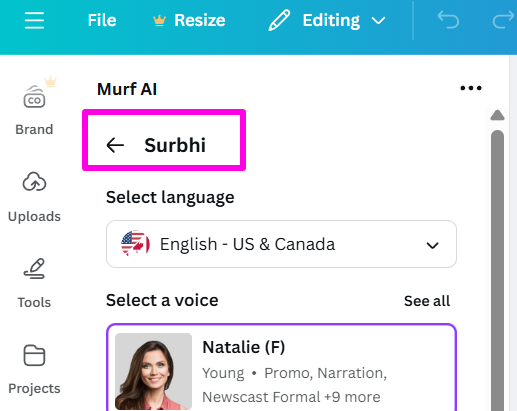This screenshot has height=411, width=517.
Task: Go back using the Surbhi arrow
Action: point(115,145)
